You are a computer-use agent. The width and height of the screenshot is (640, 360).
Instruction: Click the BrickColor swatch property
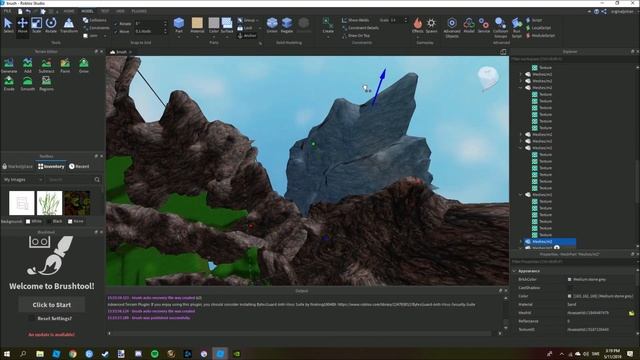[x=569, y=280]
